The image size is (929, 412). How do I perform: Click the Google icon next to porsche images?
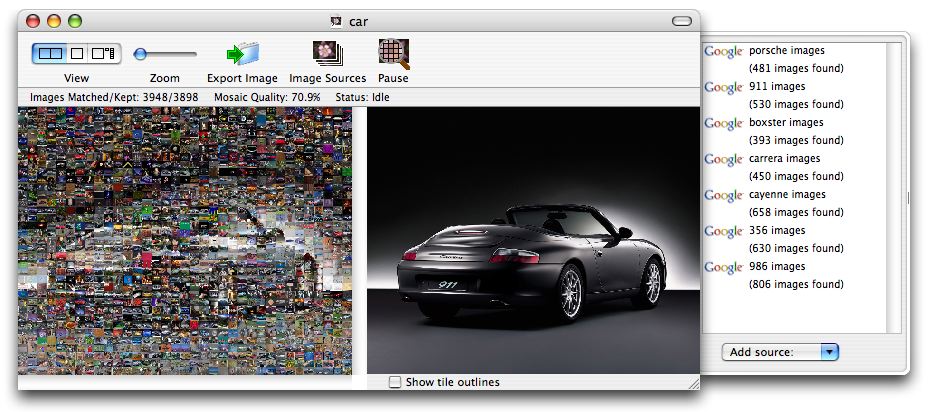[723, 52]
